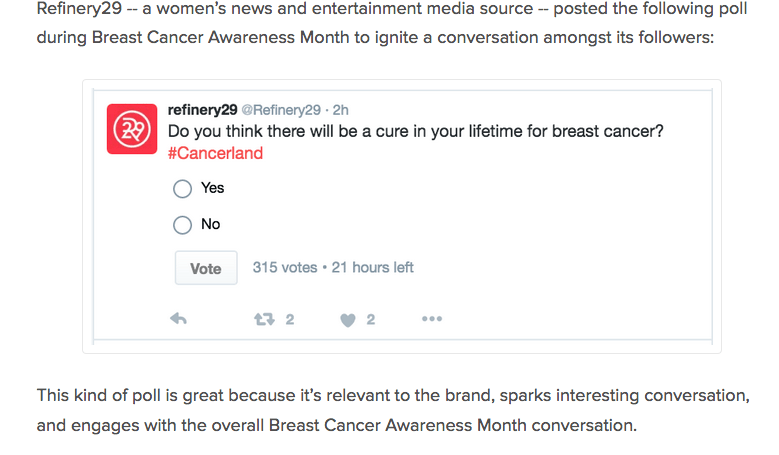Open the three-dot more options menu
779x455 pixels.
point(432,319)
